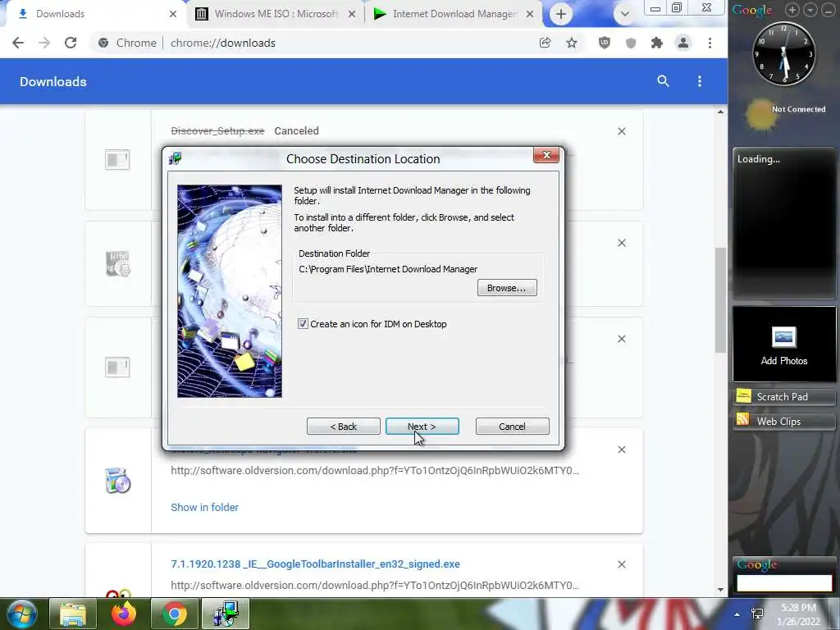Image resolution: width=840 pixels, height=630 pixels.
Task: Click the downloads page scrollbar thumb
Action: (x=720, y=300)
